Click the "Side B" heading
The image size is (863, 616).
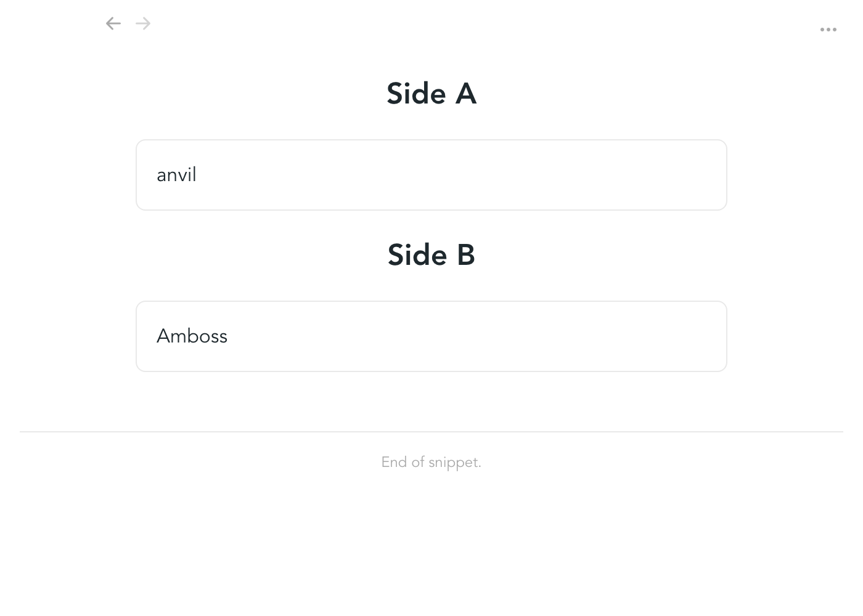(x=431, y=255)
